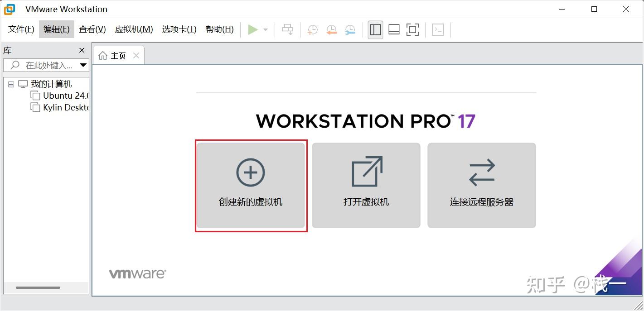Viewport: 644px width, 311px height.
Task: Open the library search filter dropdown
Action: coord(83,65)
